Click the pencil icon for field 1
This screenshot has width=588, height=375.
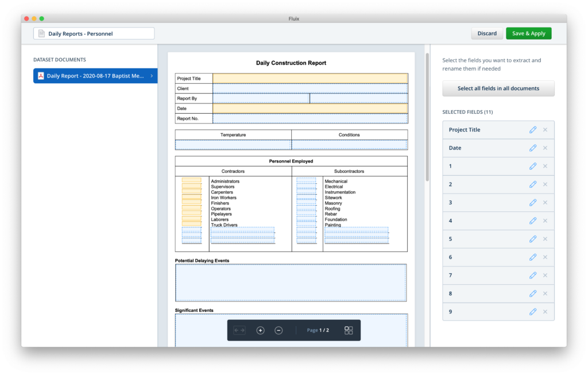tap(532, 166)
